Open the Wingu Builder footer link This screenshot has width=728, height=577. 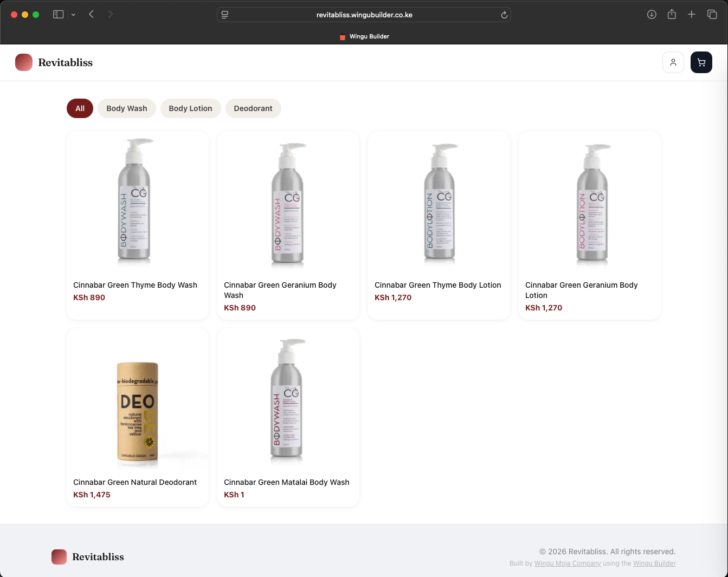[x=654, y=563]
